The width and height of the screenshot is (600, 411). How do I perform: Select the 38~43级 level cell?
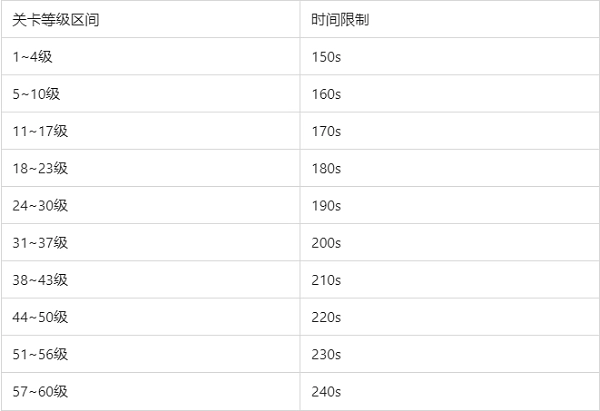(40, 279)
